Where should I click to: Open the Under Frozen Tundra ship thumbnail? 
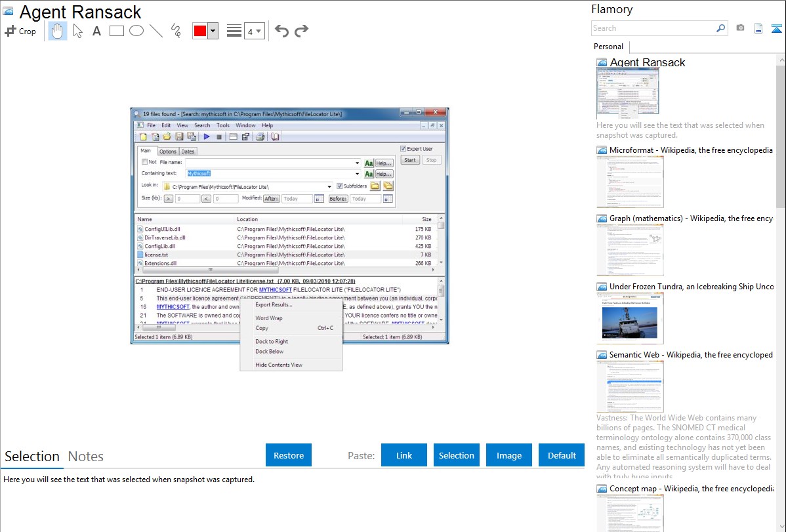pyautogui.click(x=630, y=318)
